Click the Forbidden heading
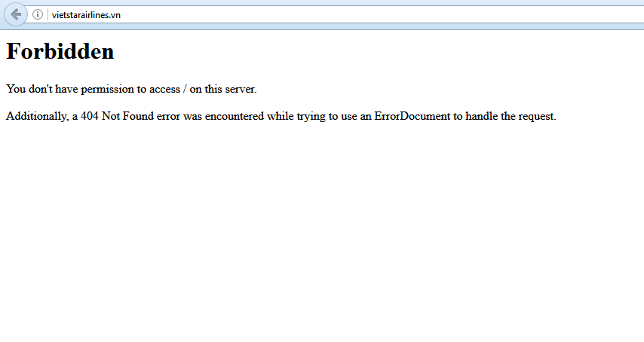The width and height of the screenshot is (644, 342). click(x=60, y=51)
